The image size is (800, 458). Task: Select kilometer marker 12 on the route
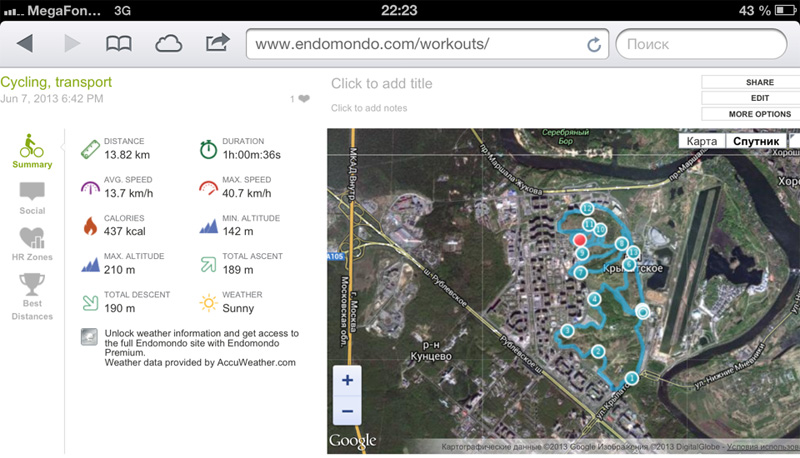pos(587,208)
